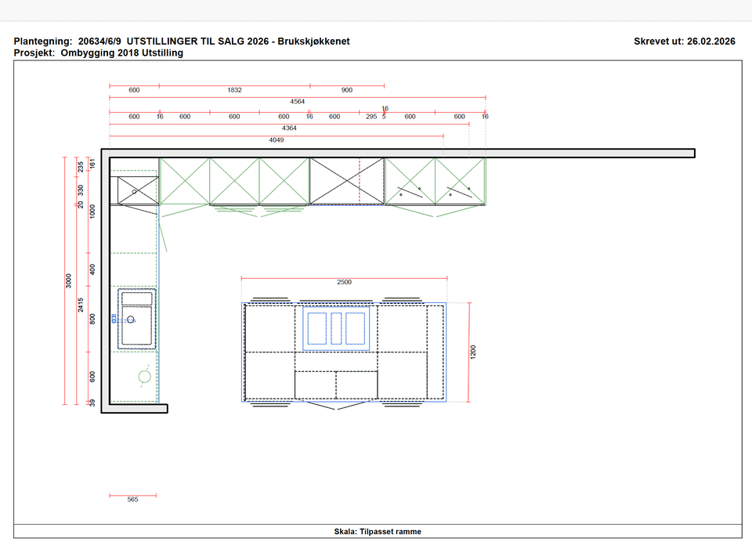The image size is (752, 560).
Task: Select the vertical 39 dimension label
Action: tap(92, 403)
